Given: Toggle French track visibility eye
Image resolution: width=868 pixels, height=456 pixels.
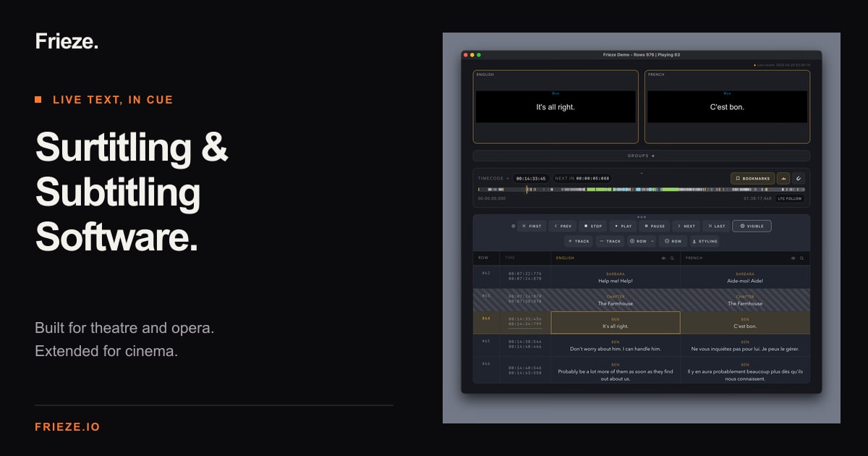Looking at the screenshot, I should [x=793, y=258].
